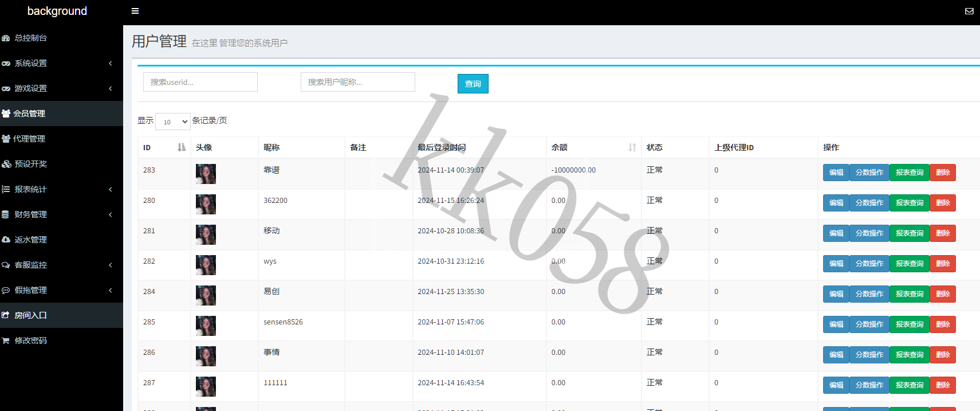Screen dimensions: 980x411
Task: Focus the 搜索用户昵称 search field
Action: [358, 82]
